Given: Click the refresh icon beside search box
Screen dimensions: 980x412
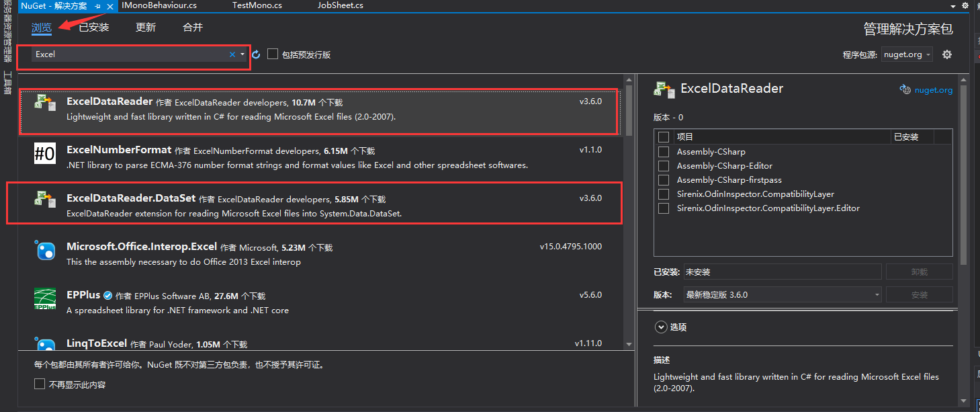Looking at the screenshot, I should pos(256,54).
